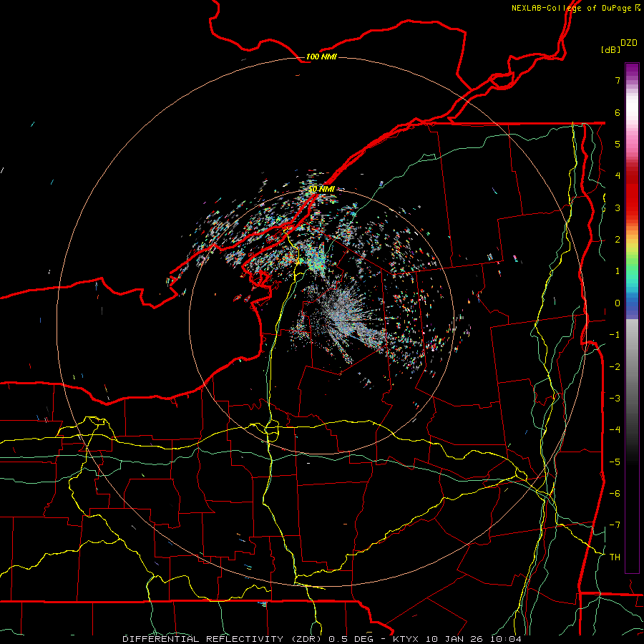Click the 2 value on color scale
This screenshot has height=644, width=644.
point(618,240)
